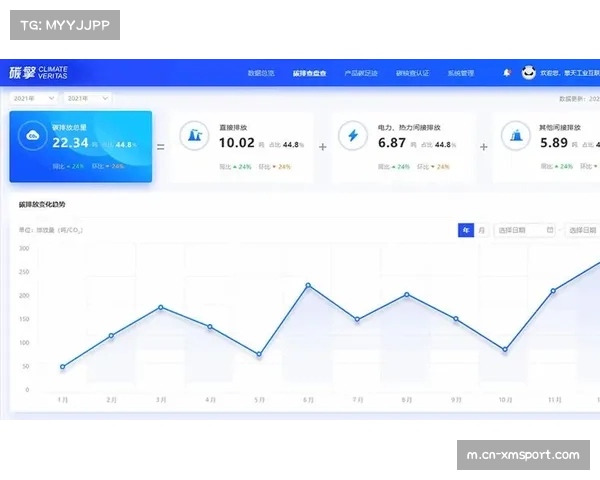This screenshot has height=480, width=600.
Task: Click the 碳排放变化趋势 chart title
Action: [x=42, y=204]
